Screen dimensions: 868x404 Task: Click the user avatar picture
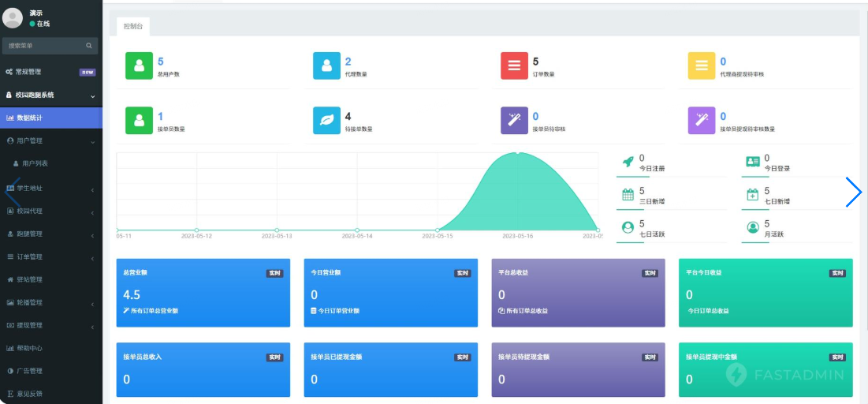(13, 17)
